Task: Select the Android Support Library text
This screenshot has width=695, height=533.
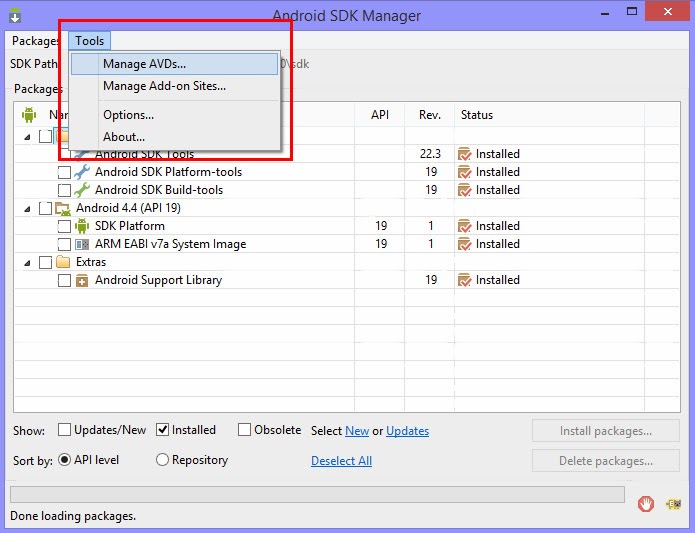Action: pyautogui.click(x=158, y=280)
